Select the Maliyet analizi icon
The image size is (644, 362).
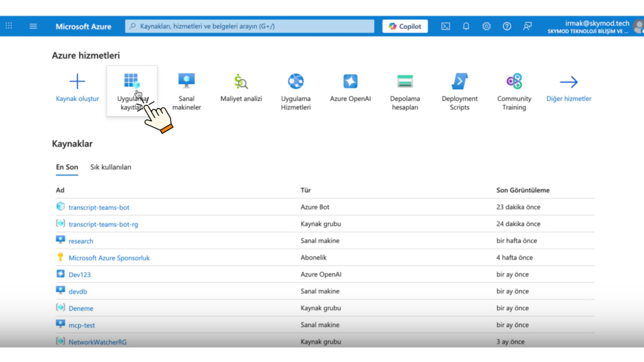pyautogui.click(x=241, y=80)
